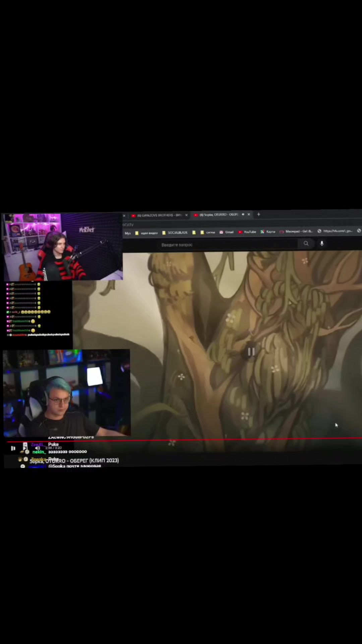Open the 'Карты' maps bookmark

coord(268,232)
